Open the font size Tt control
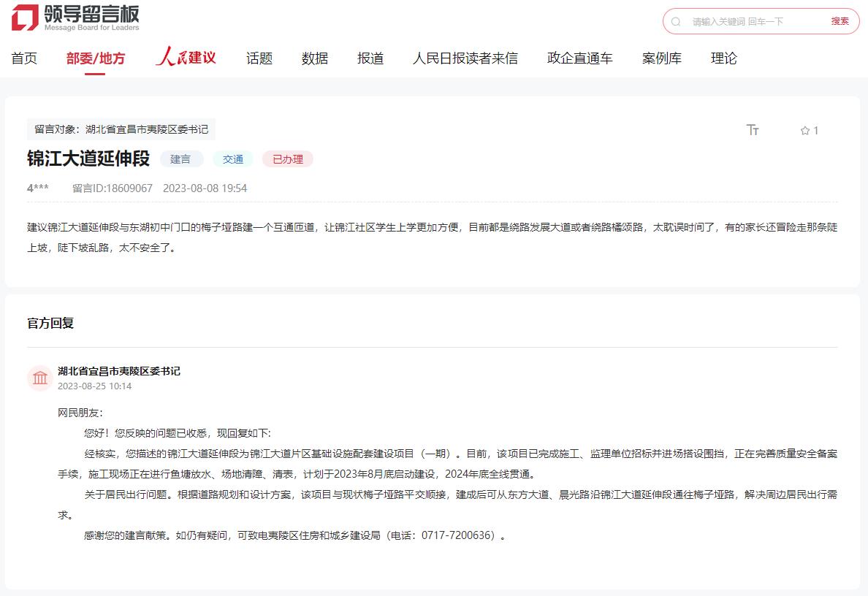The image size is (868, 596). point(753,130)
